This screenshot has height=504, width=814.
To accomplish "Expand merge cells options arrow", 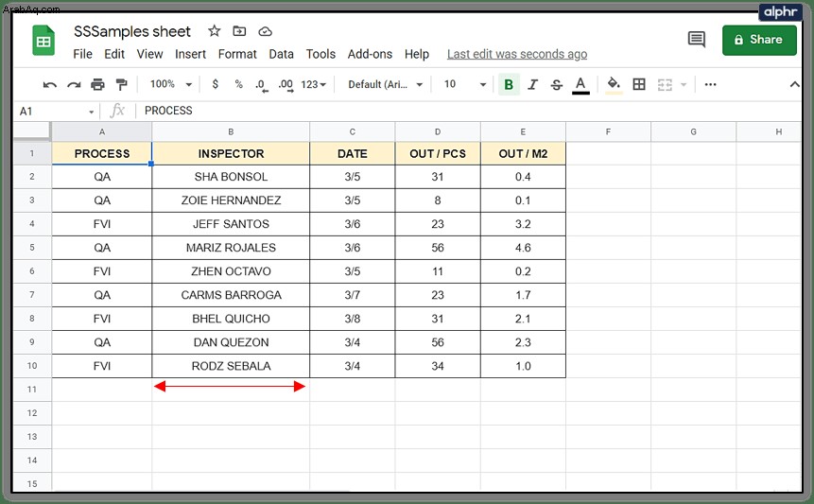I will tap(684, 84).
